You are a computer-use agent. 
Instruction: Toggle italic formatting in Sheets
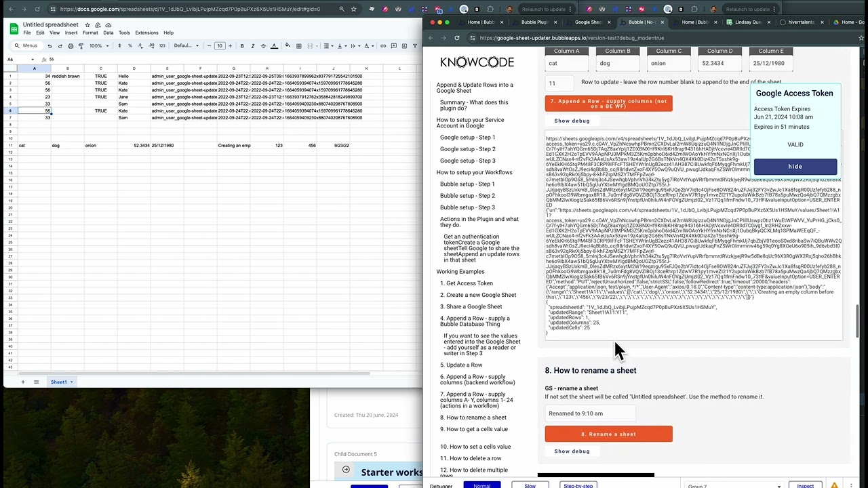pyautogui.click(x=253, y=46)
